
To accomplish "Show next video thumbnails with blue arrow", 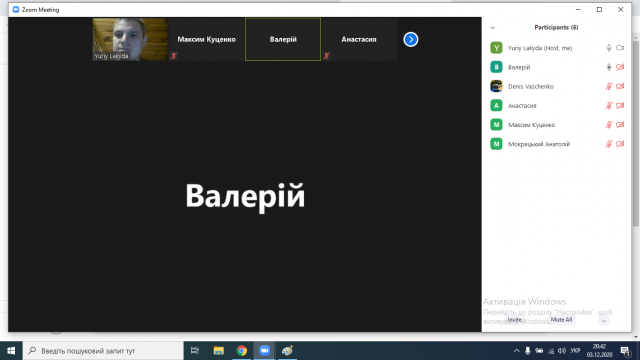I will 411,40.
